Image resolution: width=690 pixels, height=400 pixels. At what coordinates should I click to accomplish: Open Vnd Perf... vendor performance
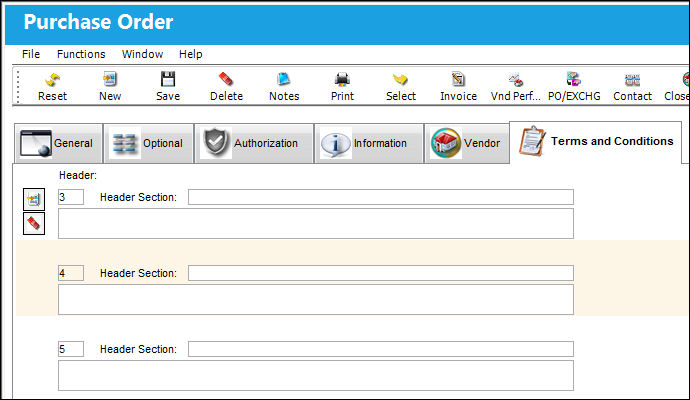coord(515,87)
